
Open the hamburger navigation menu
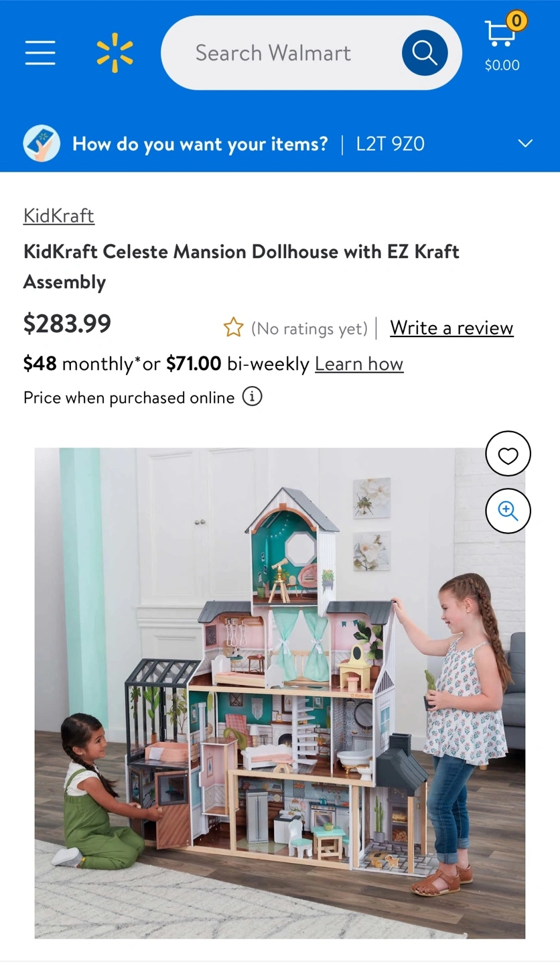[x=40, y=52]
